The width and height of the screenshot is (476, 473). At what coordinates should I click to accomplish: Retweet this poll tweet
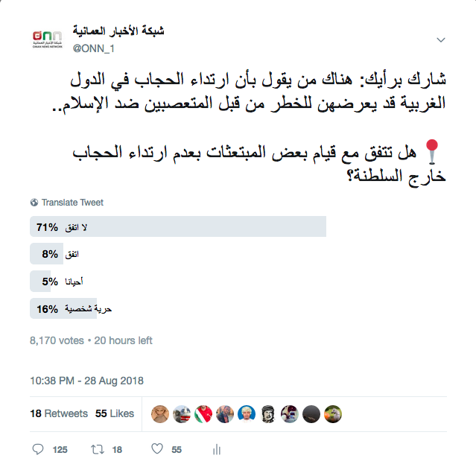click(97, 449)
